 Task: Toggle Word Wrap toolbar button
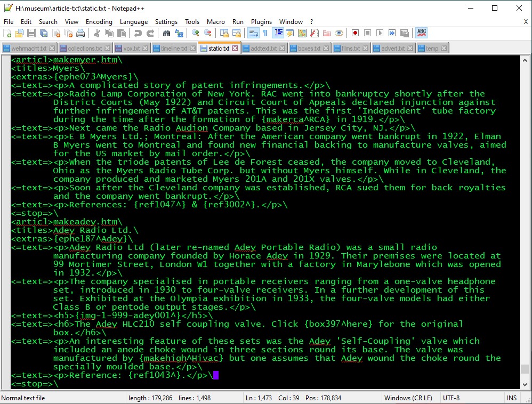click(x=253, y=33)
